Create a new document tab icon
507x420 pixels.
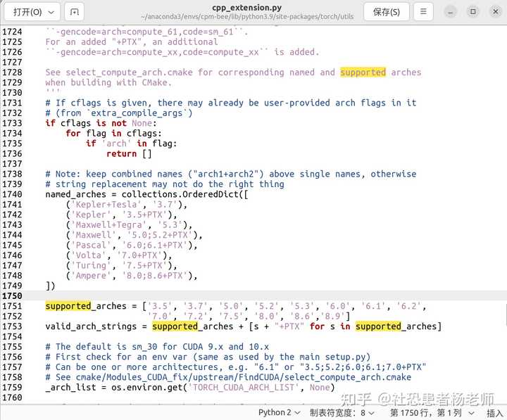pos(75,12)
